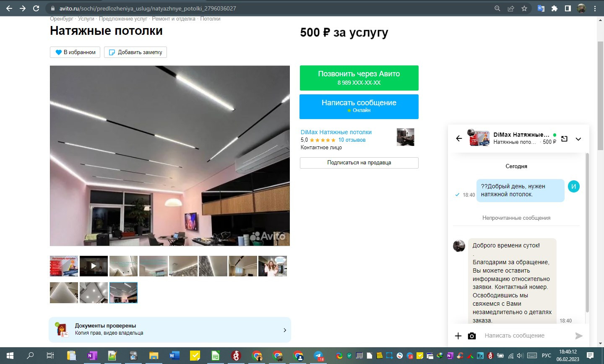Click 'Услуги' breadcrumb
This screenshot has width=604, height=364.
[x=86, y=19]
